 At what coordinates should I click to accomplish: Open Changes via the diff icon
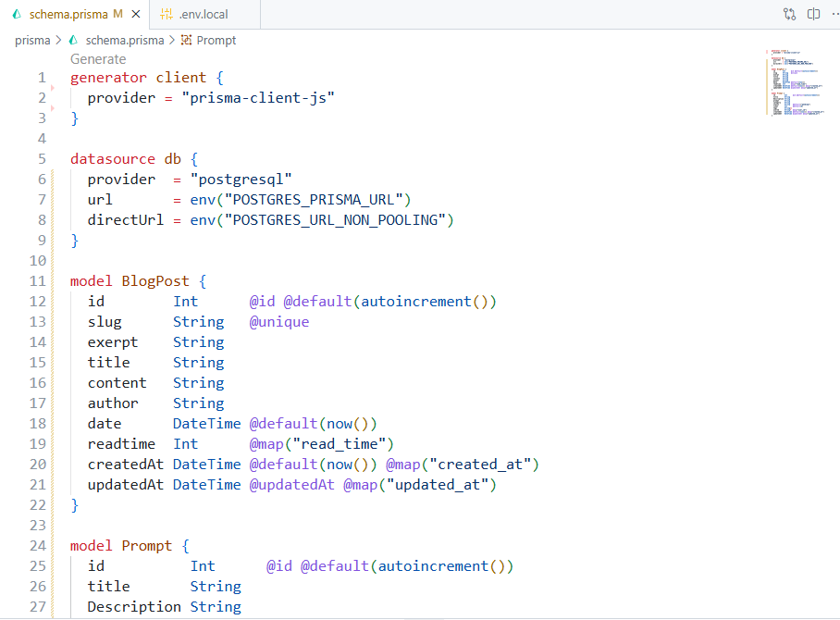click(788, 14)
